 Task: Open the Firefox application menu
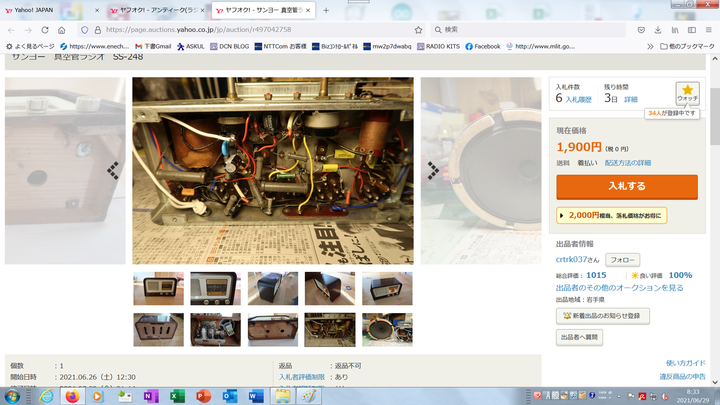[707, 30]
